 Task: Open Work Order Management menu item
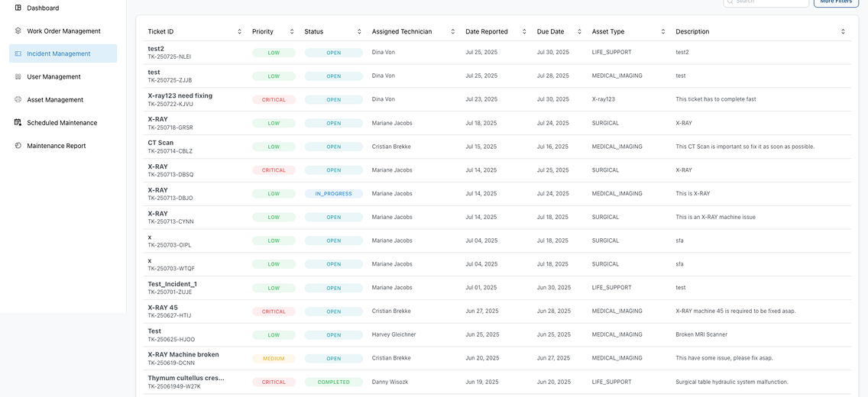[63, 31]
